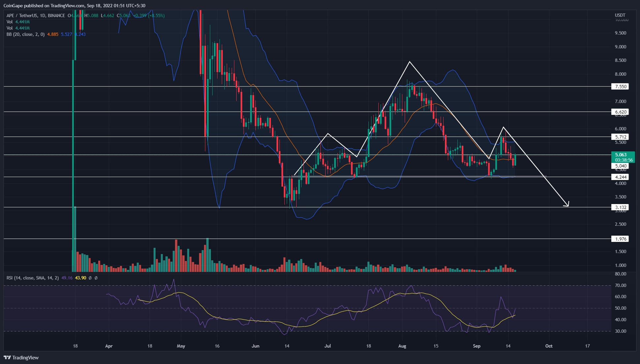The height and width of the screenshot is (364, 640).
Task: Click the 5.040 price label on axis
Action: 620,166
